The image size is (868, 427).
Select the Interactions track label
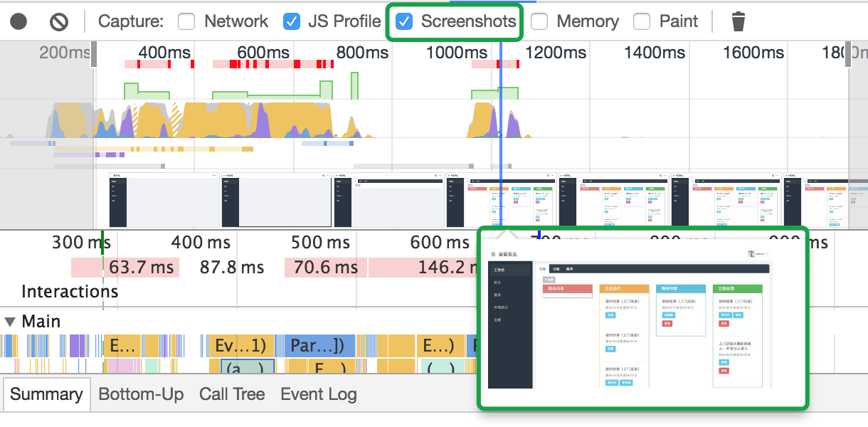click(x=70, y=292)
